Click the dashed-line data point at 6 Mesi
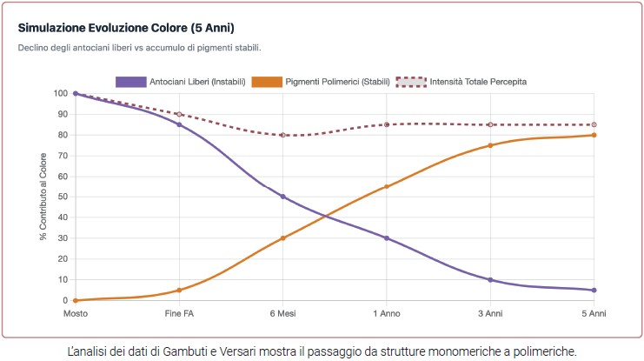 tap(283, 135)
